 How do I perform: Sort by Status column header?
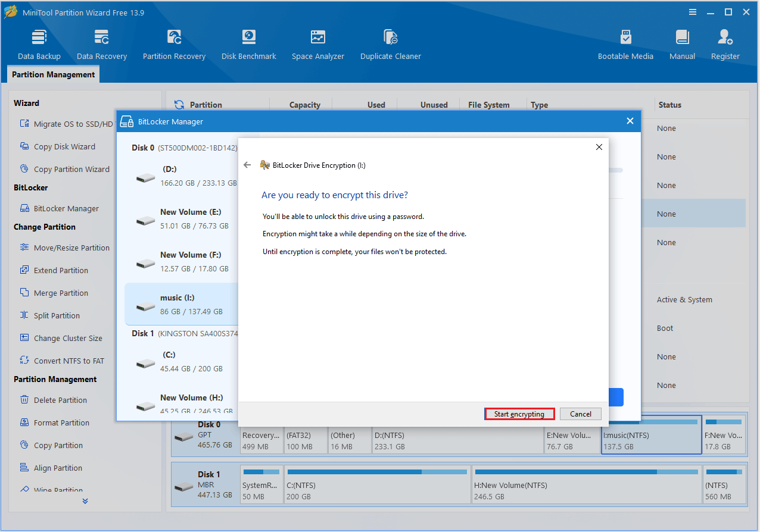[669, 105]
